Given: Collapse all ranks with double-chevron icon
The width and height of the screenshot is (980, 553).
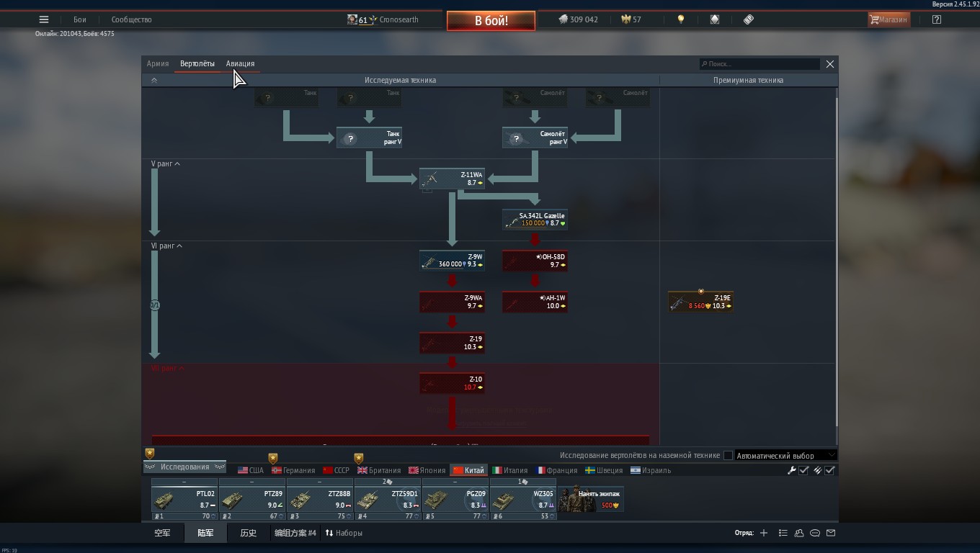Looking at the screenshot, I should tap(153, 80).
